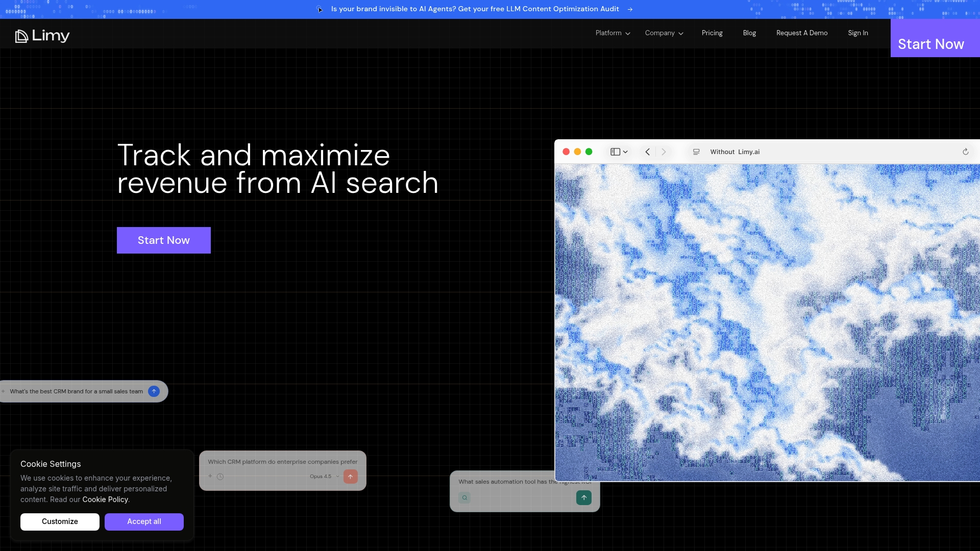Click the clock history icon in CRM platform prompt
980x551 pixels.
[220, 477]
